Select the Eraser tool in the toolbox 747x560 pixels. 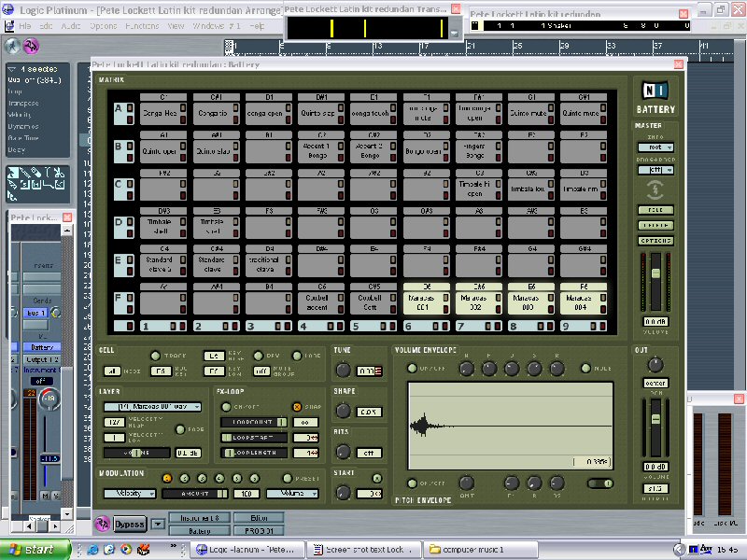[x=37, y=174]
